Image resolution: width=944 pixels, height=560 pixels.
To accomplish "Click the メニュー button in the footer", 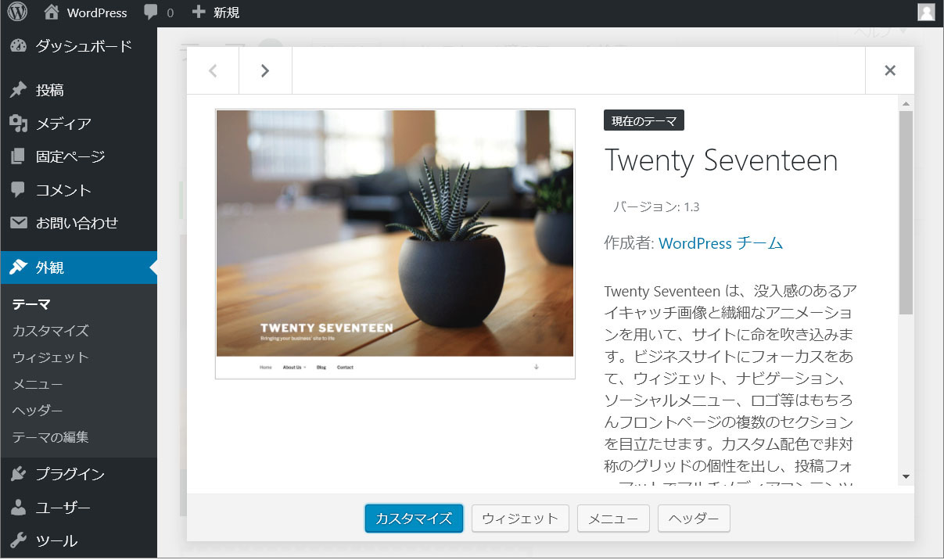I will tap(613, 518).
